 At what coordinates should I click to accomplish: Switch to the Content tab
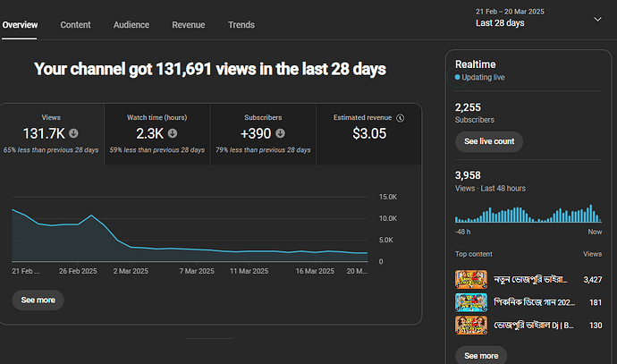tap(75, 25)
